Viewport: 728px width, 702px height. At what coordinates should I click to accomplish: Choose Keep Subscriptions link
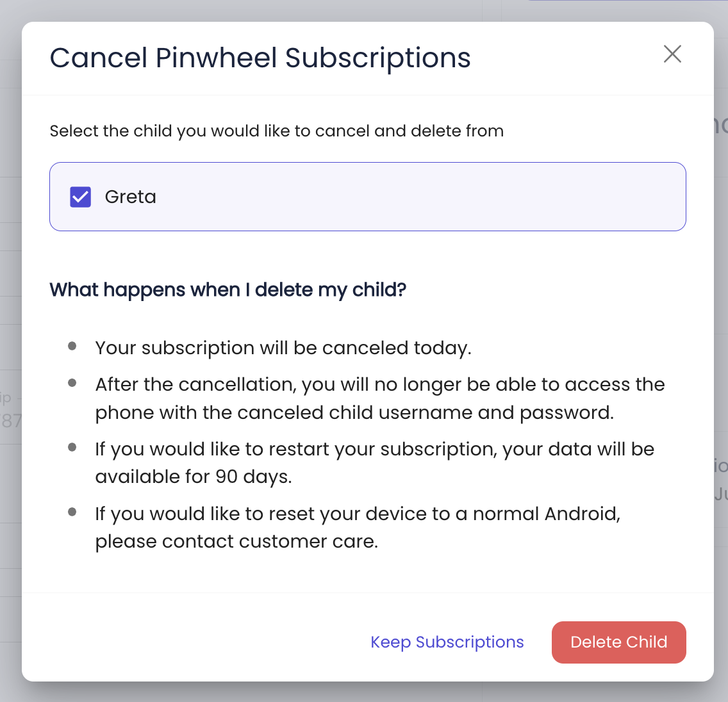click(x=447, y=642)
